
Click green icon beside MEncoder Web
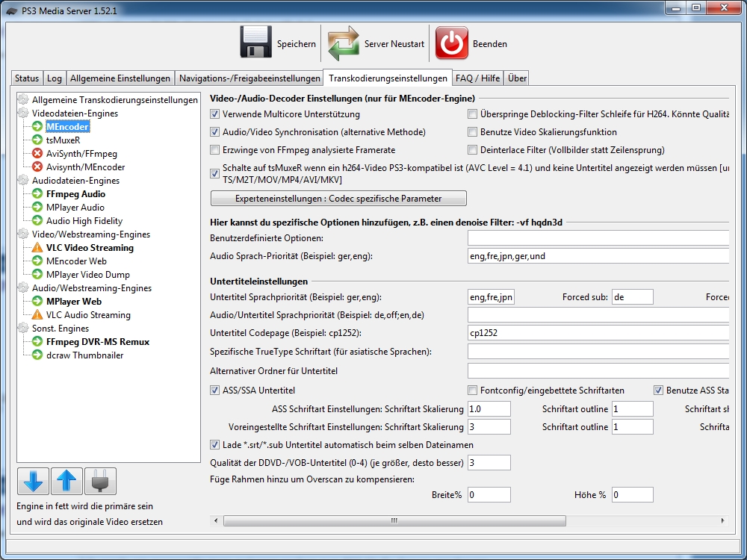[37, 261]
